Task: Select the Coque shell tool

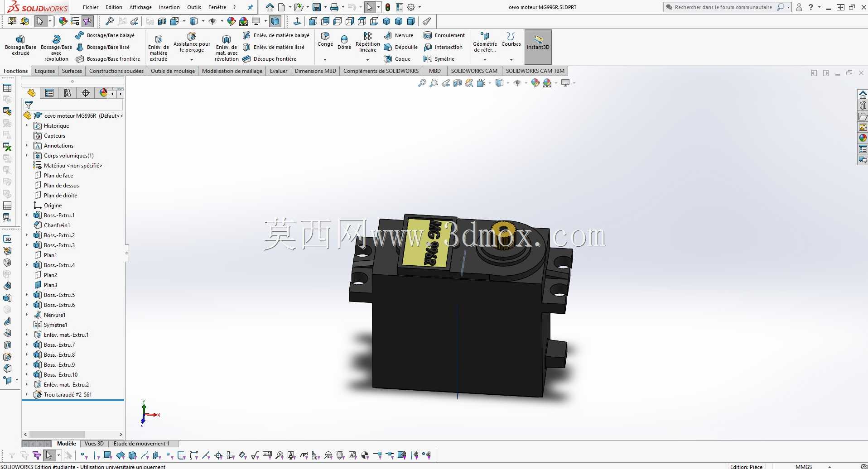Action: click(x=397, y=59)
